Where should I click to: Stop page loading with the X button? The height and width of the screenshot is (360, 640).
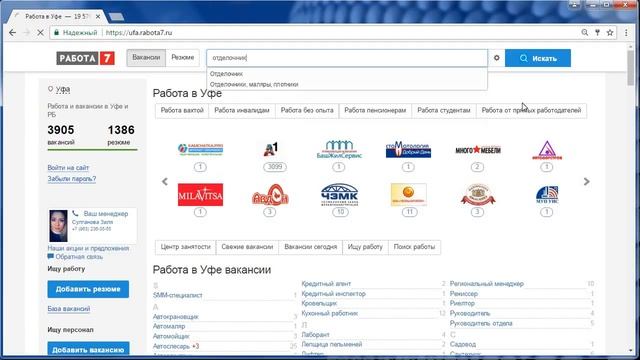point(40,33)
